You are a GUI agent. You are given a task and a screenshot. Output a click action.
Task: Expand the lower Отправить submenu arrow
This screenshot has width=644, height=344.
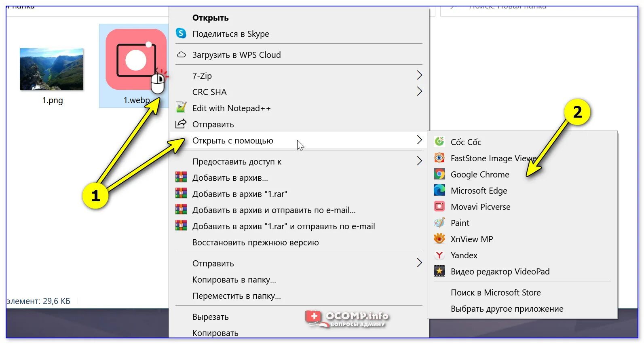(x=419, y=263)
